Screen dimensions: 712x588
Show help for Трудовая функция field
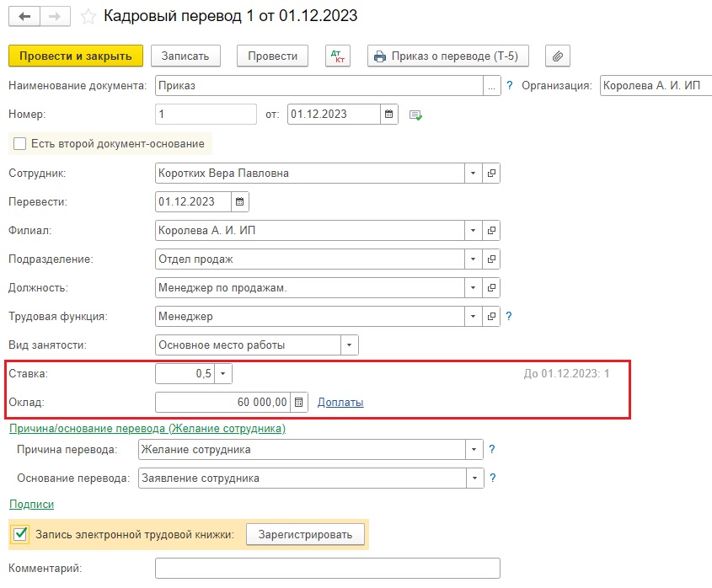pos(509,316)
